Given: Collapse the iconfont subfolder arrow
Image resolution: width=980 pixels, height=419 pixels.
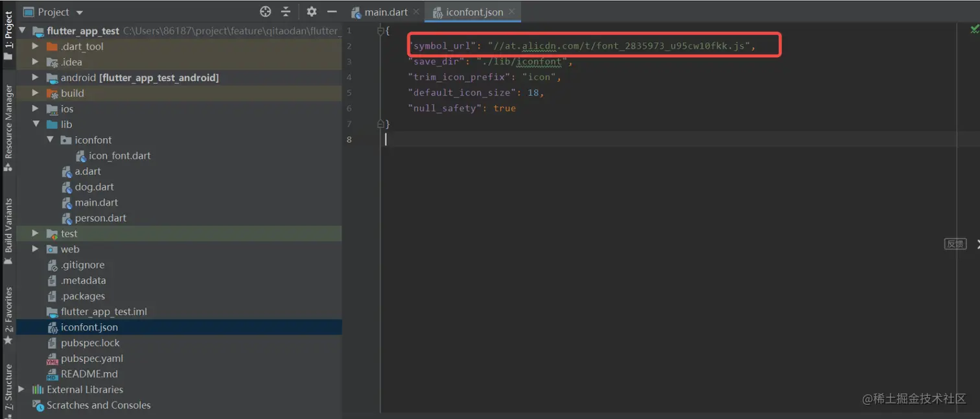Looking at the screenshot, I should pos(50,139).
